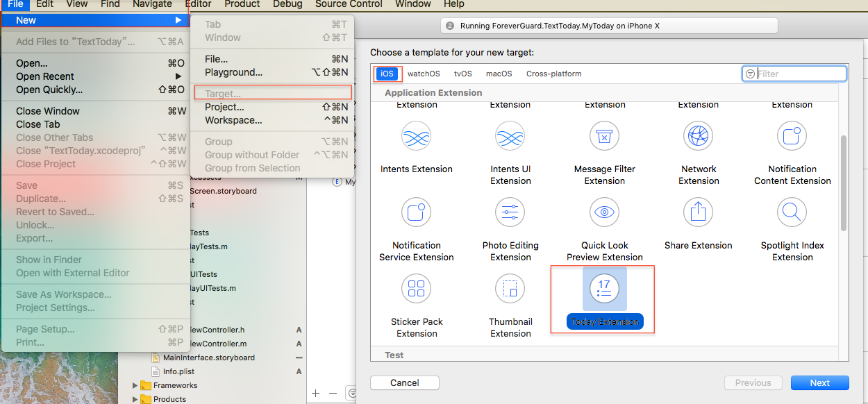Switch to the macOS platform tab

click(499, 74)
